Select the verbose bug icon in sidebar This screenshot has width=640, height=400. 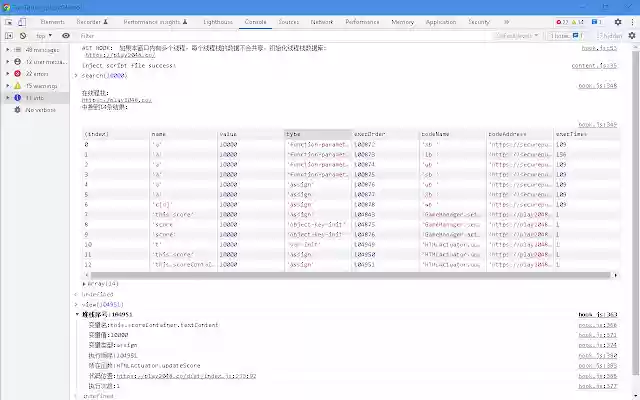pos(17,110)
